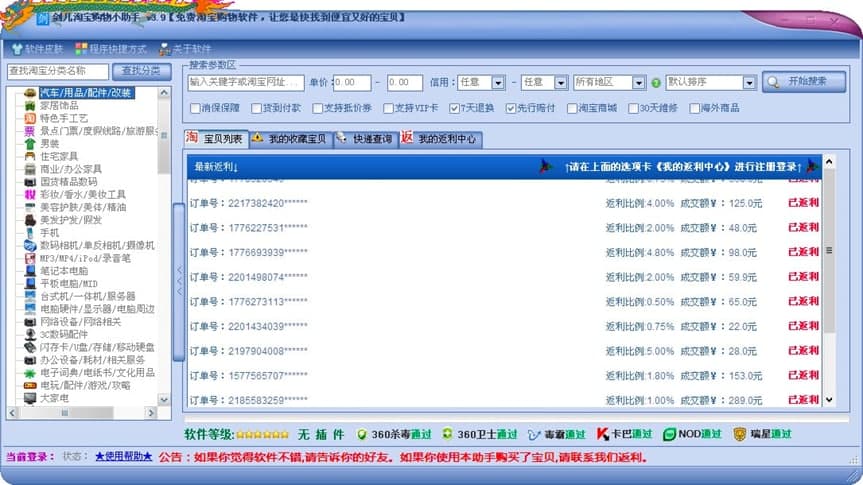The width and height of the screenshot is (863, 485).
Task: Click the 特色手工艺 orange icon
Action: (30, 118)
